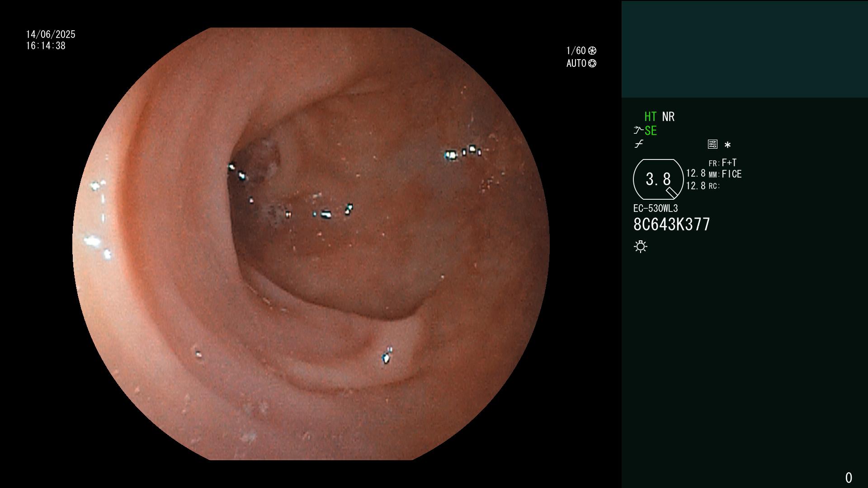Click the AUTO iris mode text

pos(576,63)
